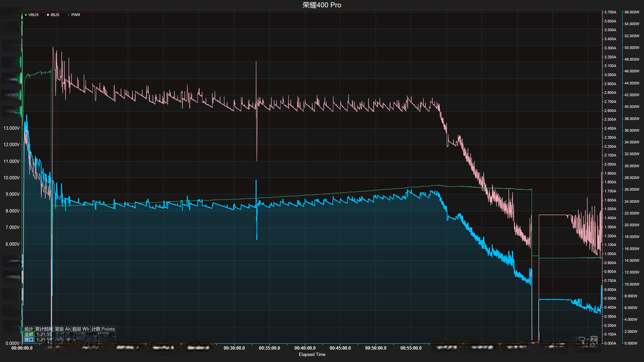Click the 2.000A current axis label

click(x=610, y=164)
